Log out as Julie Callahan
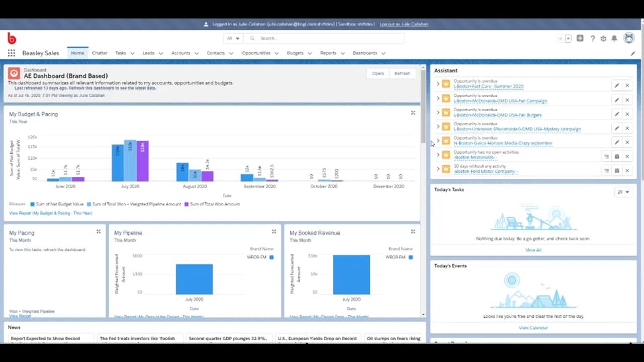 pos(404,24)
